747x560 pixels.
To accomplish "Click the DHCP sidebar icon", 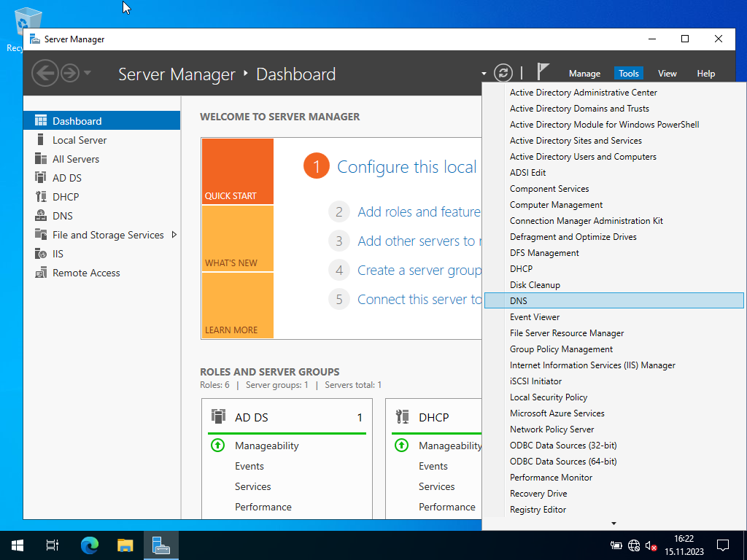I will click(x=41, y=197).
